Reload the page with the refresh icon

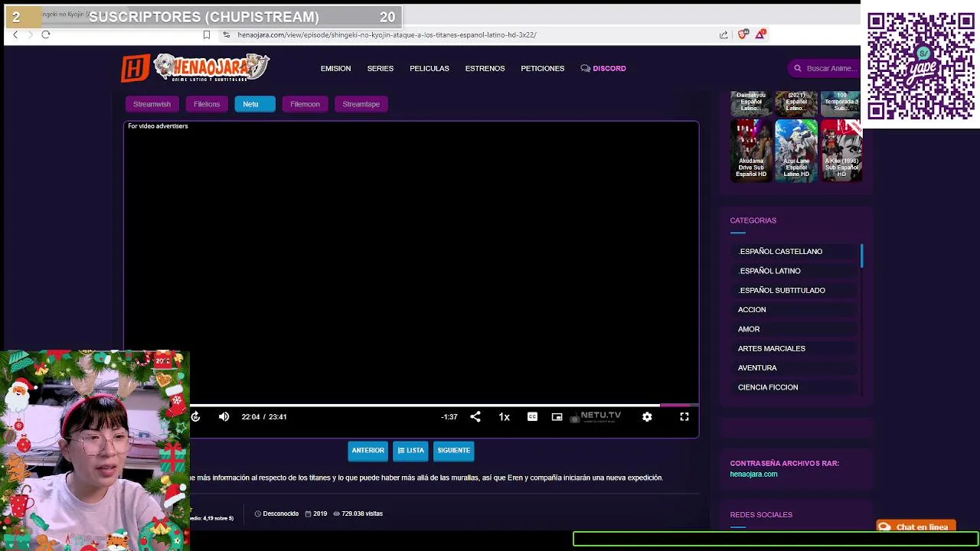click(x=46, y=34)
